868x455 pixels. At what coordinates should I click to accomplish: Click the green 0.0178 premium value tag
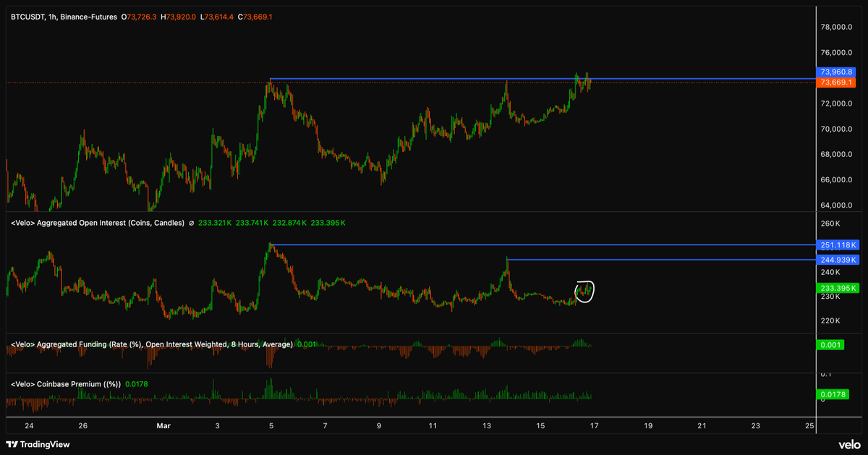click(832, 395)
